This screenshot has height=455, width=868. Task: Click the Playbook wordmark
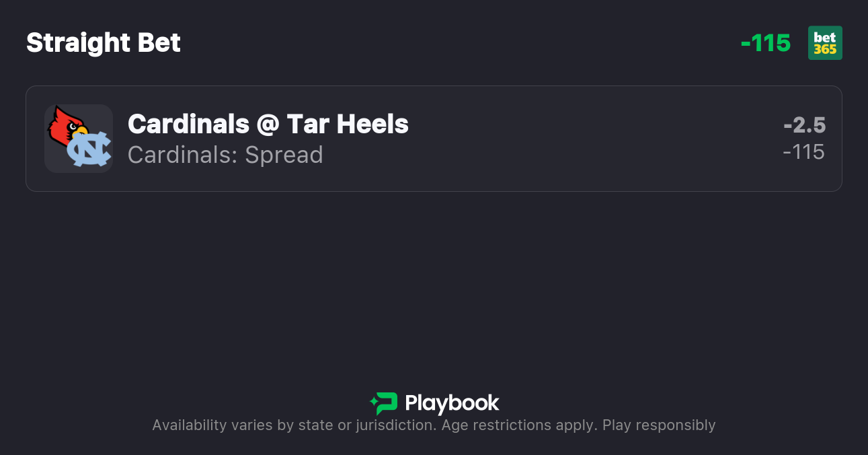452,403
